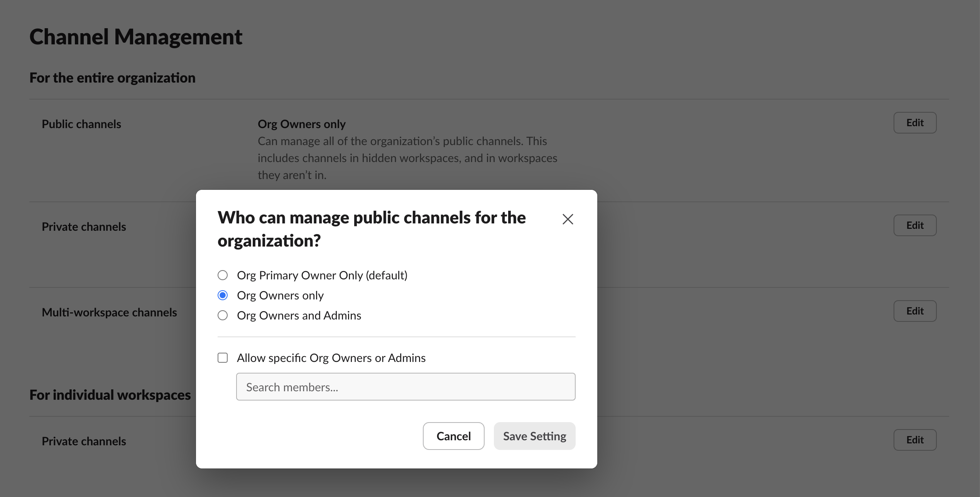This screenshot has width=980, height=497.
Task: Focus the Search members field
Action: pos(406,387)
